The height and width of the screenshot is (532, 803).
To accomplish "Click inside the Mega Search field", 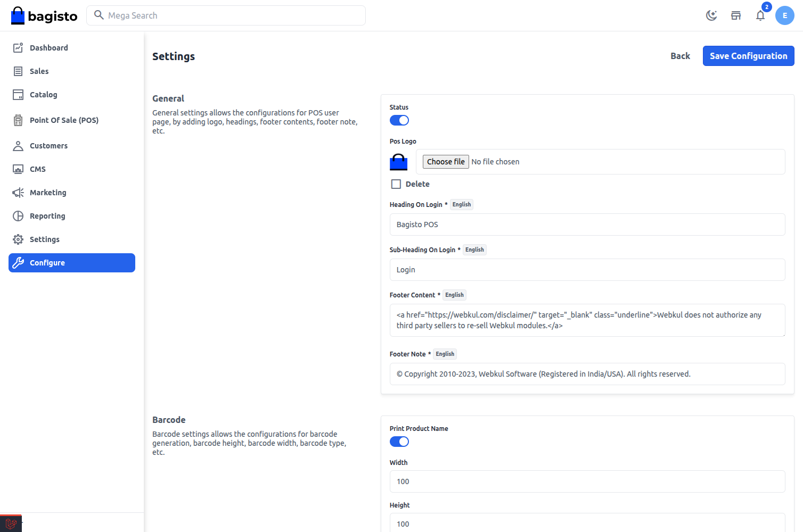I will 226,15.
